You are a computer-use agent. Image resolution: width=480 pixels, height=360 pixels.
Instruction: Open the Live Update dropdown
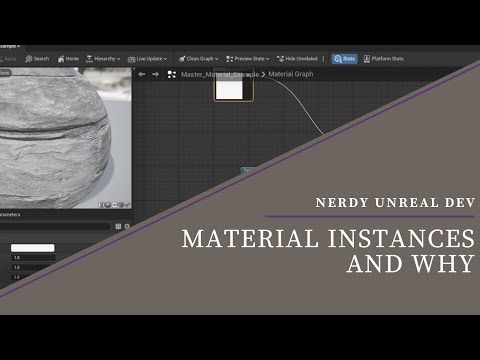pyautogui.click(x=148, y=59)
